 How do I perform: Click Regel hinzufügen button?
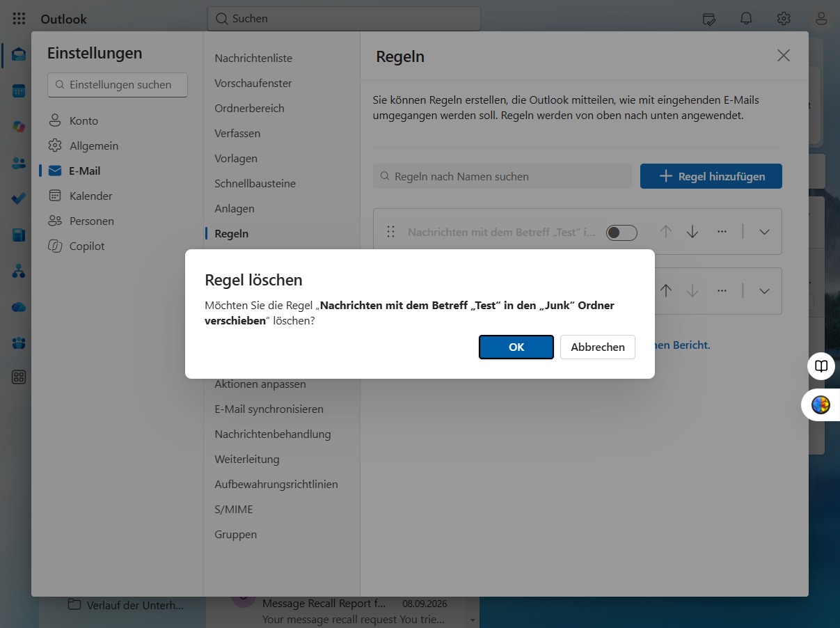[711, 176]
